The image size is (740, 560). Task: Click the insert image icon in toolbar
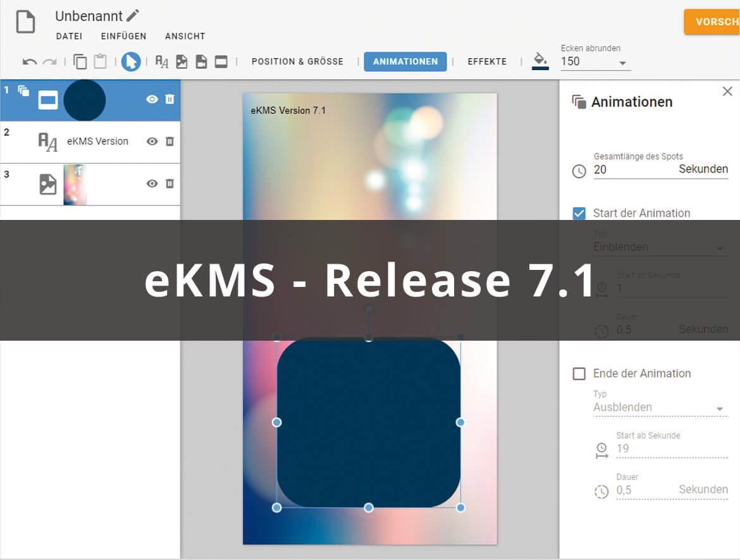click(x=182, y=62)
